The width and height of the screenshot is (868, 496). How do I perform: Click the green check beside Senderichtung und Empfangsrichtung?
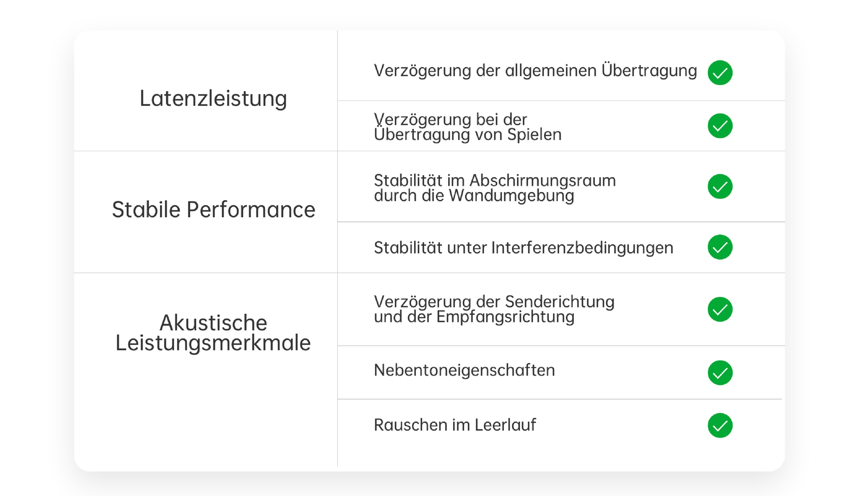click(x=720, y=309)
